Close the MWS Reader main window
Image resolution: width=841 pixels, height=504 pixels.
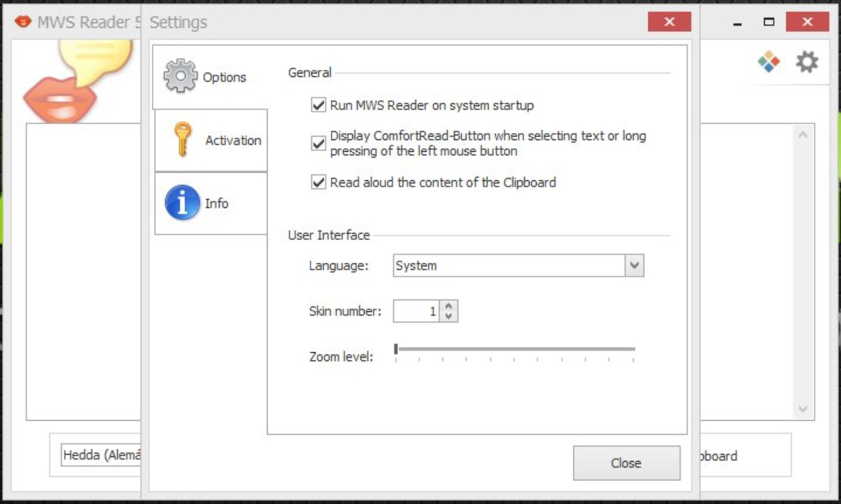click(x=808, y=22)
